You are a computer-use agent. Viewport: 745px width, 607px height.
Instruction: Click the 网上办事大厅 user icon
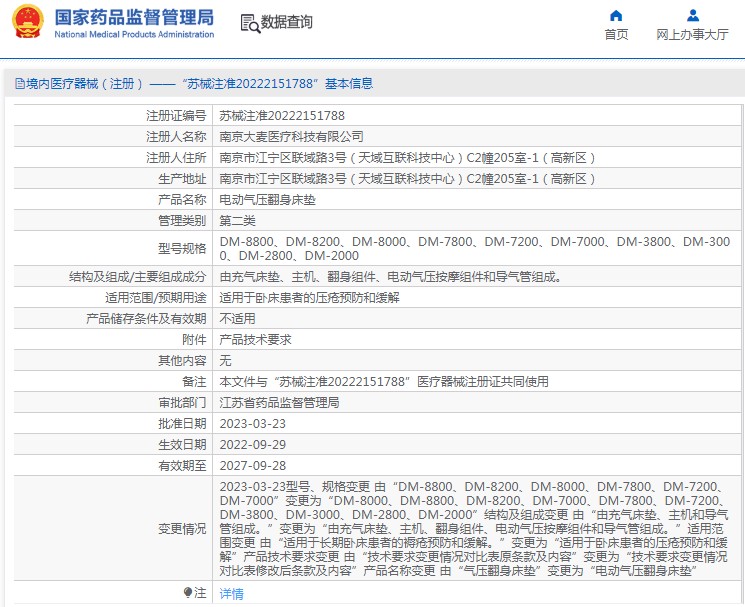693,16
